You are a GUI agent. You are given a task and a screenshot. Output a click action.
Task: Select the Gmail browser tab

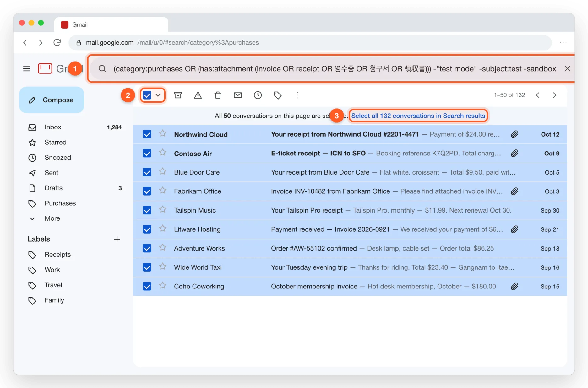[111, 24]
